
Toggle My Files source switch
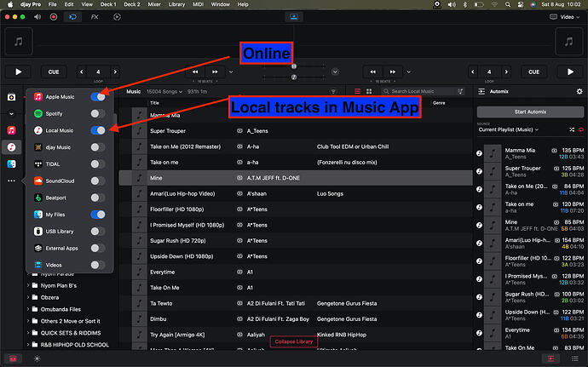click(98, 215)
